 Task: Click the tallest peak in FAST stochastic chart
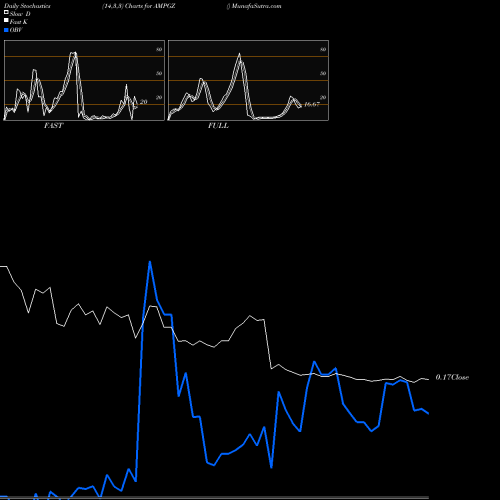(x=74, y=52)
